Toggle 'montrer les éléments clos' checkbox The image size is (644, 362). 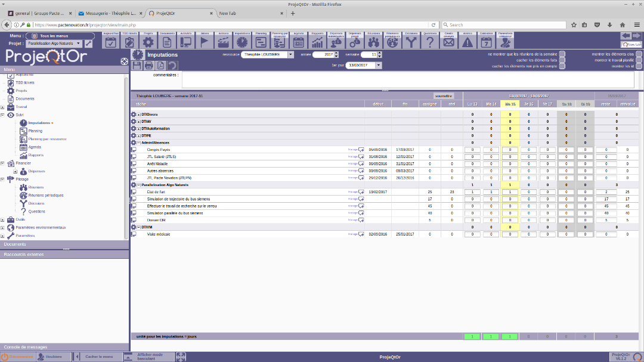[639, 54]
